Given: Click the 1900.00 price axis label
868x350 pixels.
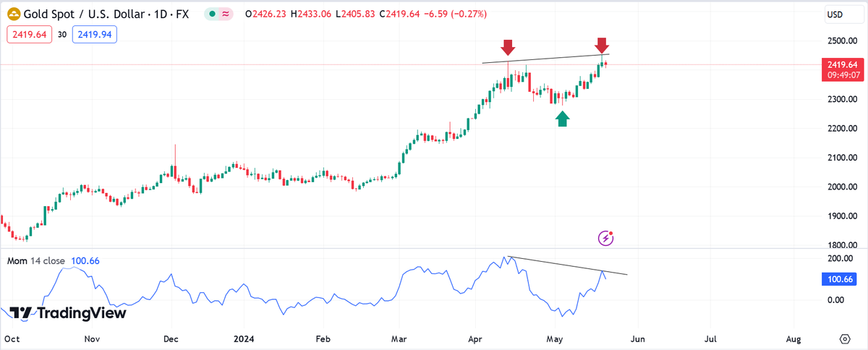Looking at the screenshot, I should point(843,215).
